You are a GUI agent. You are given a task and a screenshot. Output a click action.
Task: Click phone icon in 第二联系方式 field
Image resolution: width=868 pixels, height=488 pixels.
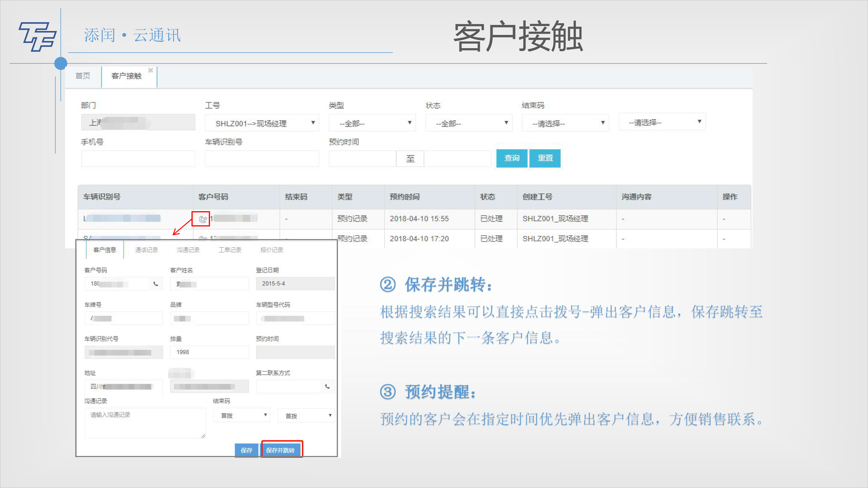point(327,386)
